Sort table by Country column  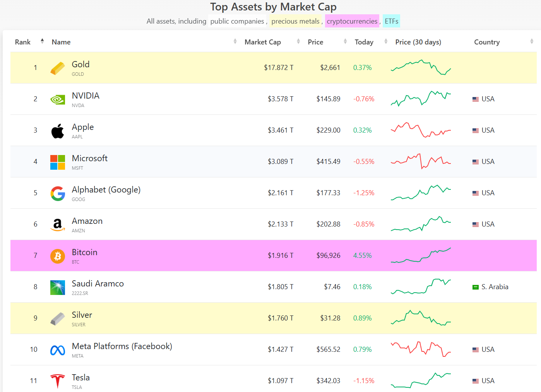(x=487, y=42)
